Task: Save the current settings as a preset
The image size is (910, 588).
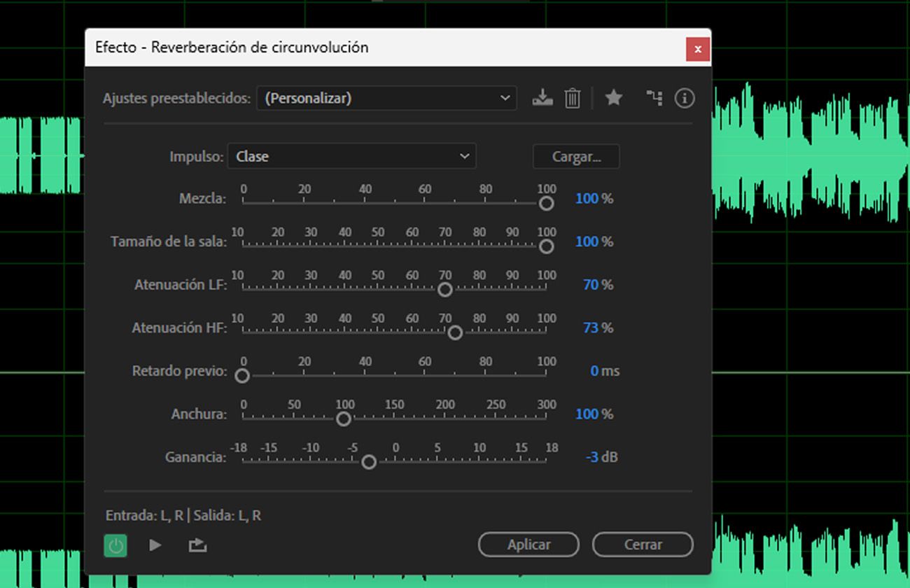Action: [542, 98]
